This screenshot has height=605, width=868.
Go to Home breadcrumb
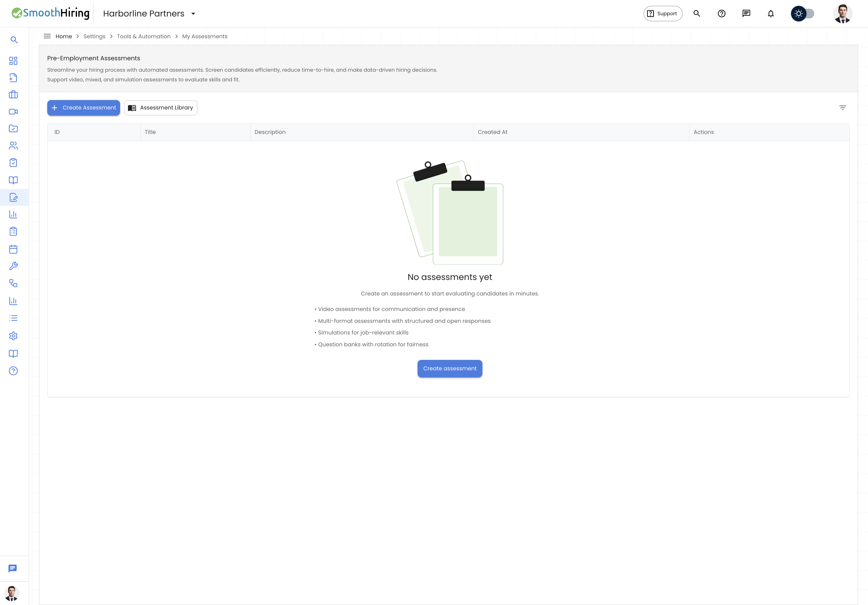63,36
